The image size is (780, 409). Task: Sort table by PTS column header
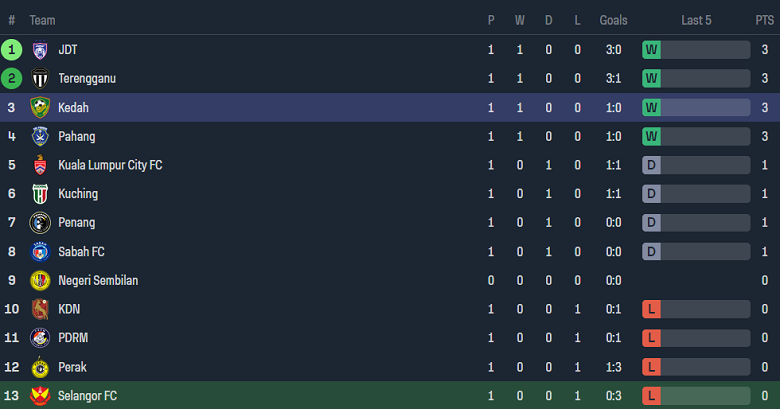[764, 20]
